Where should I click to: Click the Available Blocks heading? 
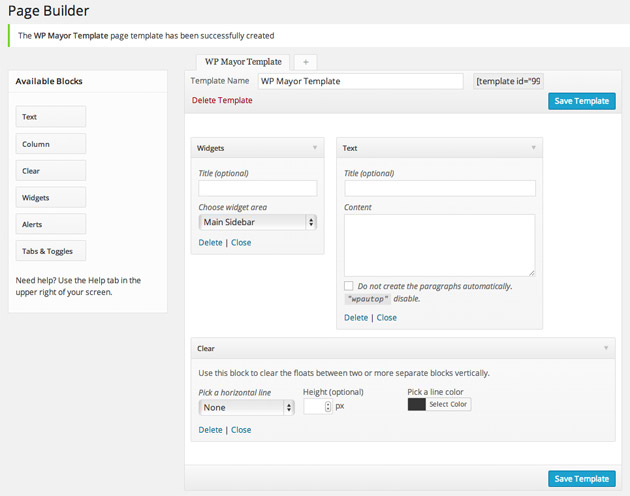tap(49, 81)
